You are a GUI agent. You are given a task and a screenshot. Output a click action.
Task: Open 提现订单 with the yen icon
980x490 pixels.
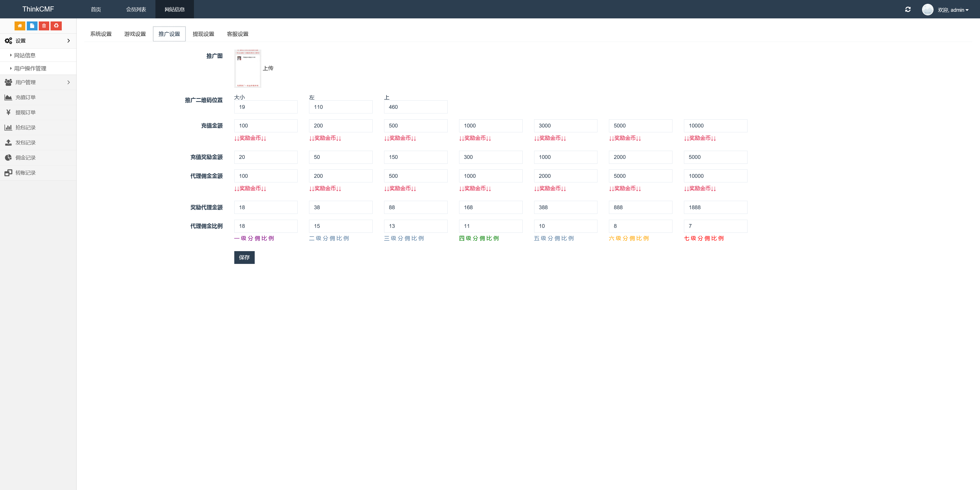(26, 112)
